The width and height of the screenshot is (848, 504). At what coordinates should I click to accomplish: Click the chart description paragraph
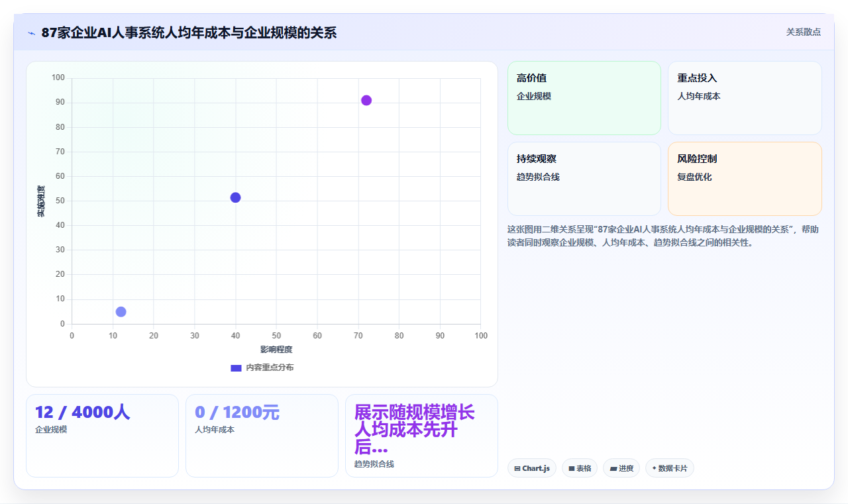(x=663, y=236)
